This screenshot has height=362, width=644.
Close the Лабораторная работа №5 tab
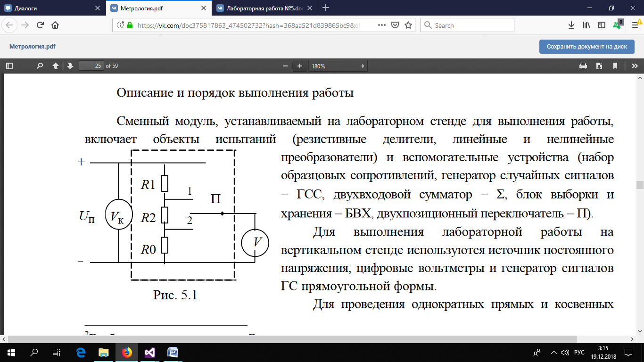pyautogui.click(x=311, y=8)
